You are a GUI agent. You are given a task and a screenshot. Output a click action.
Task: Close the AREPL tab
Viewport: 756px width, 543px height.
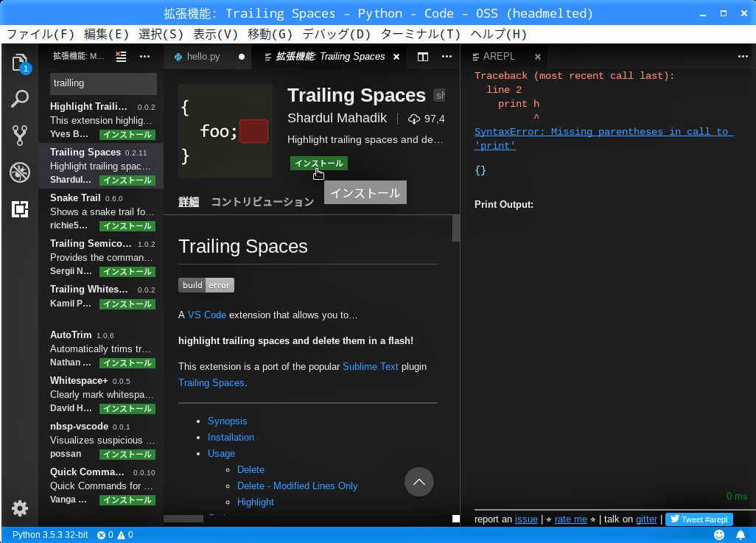pyautogui.click(x=538, y=57)
